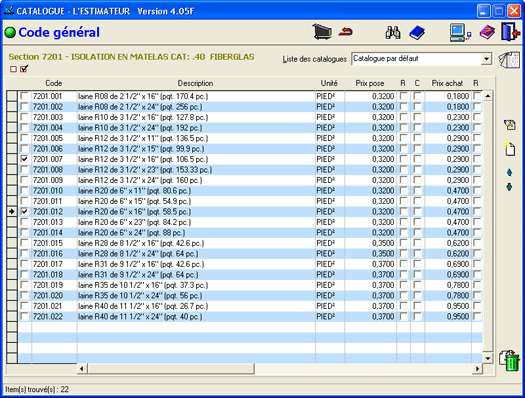Click the horizontal scrollbar thumb
This screenshot has width=525, height=398.
click(x=171, y=369)
